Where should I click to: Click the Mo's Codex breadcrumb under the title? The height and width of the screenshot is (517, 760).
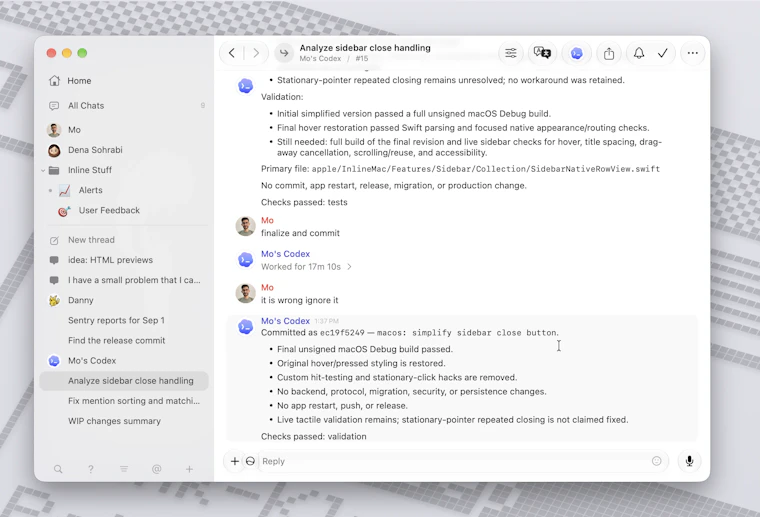[x=320, y=59]
